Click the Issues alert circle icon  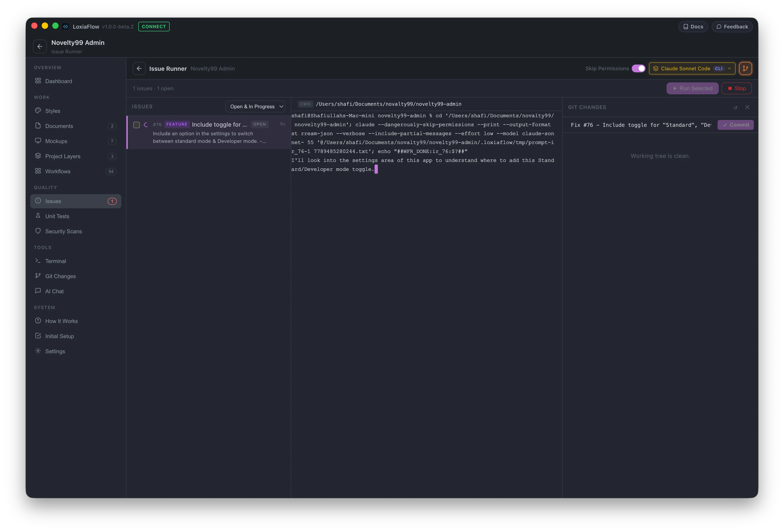click(38, 201)
